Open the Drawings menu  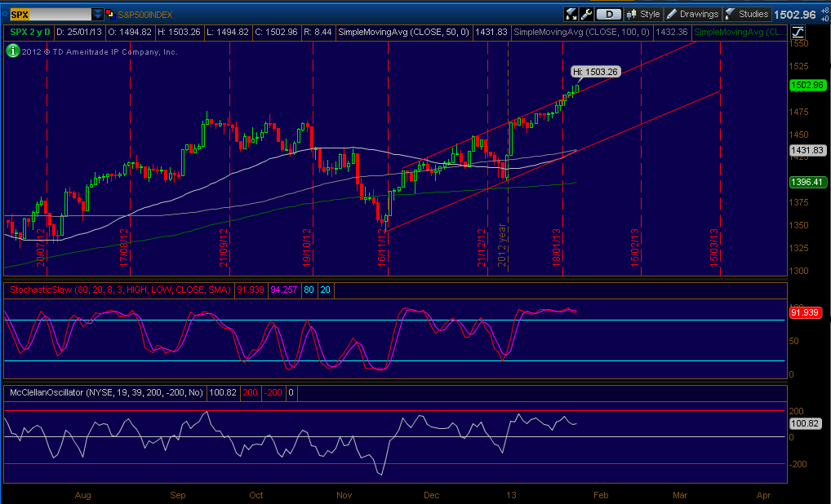693,14
